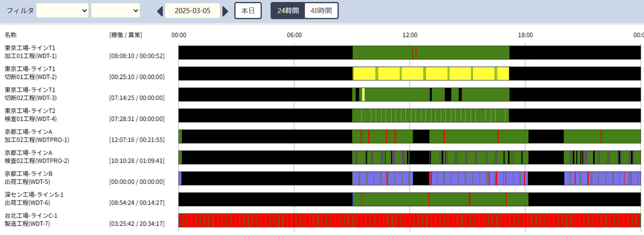Click the value [08:54:24 / 00:14:27]
The width and height of the screenshot is (644, 235).
coord(137,203)
